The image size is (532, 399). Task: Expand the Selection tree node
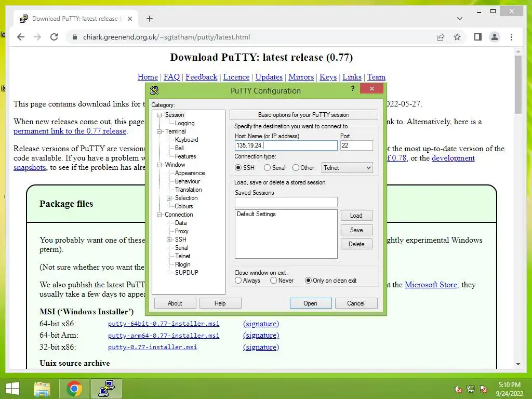169,198
